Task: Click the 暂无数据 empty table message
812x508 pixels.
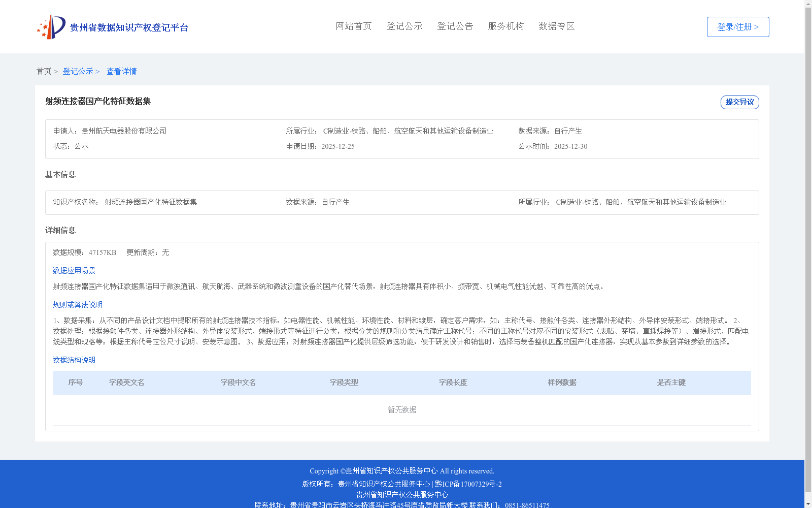Action: click(x=402, y=410)
